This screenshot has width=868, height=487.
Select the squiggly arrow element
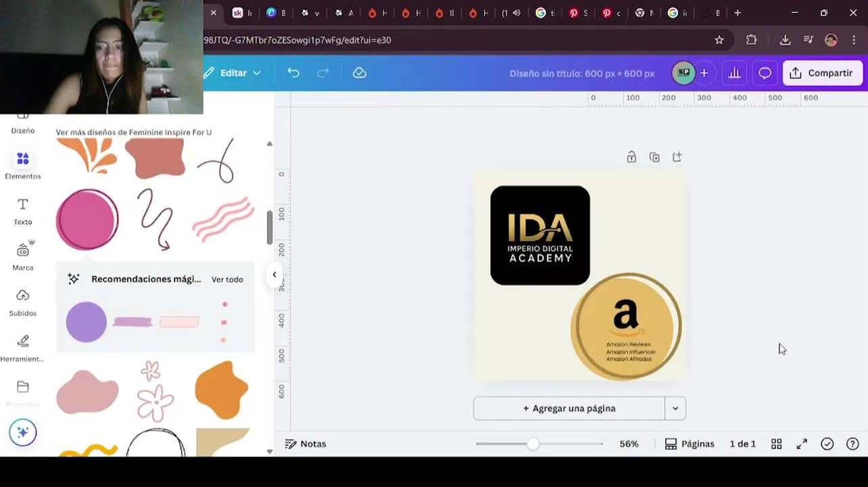click(x=155, y=219)
